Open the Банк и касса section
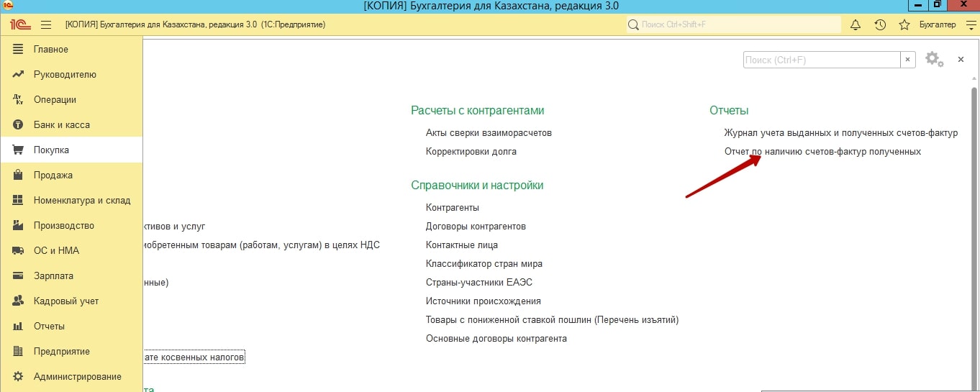The width and height of the screenshot is (980, 392). [61, 124]
